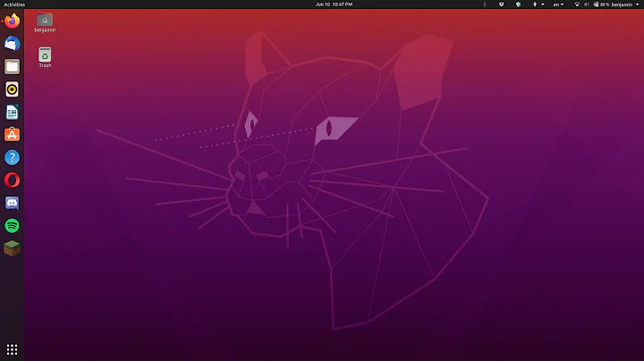
Task: Expand the 'en' keyboard layout menu
Action: 557,4
